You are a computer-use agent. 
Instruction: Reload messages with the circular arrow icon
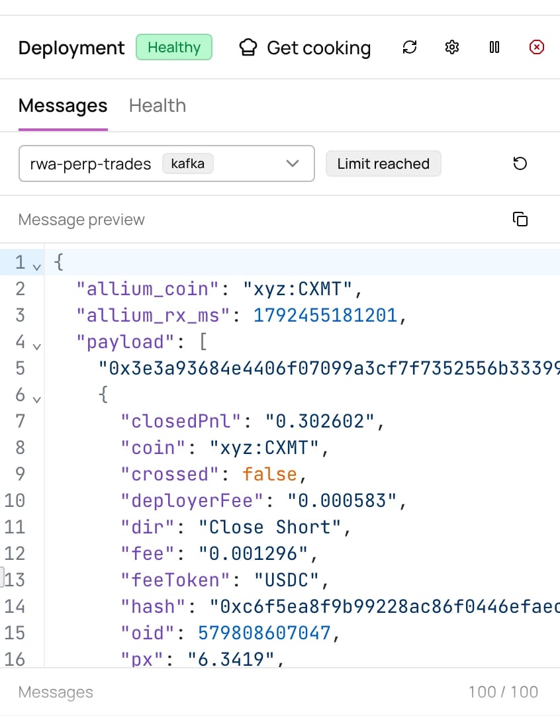pos(520,163)
